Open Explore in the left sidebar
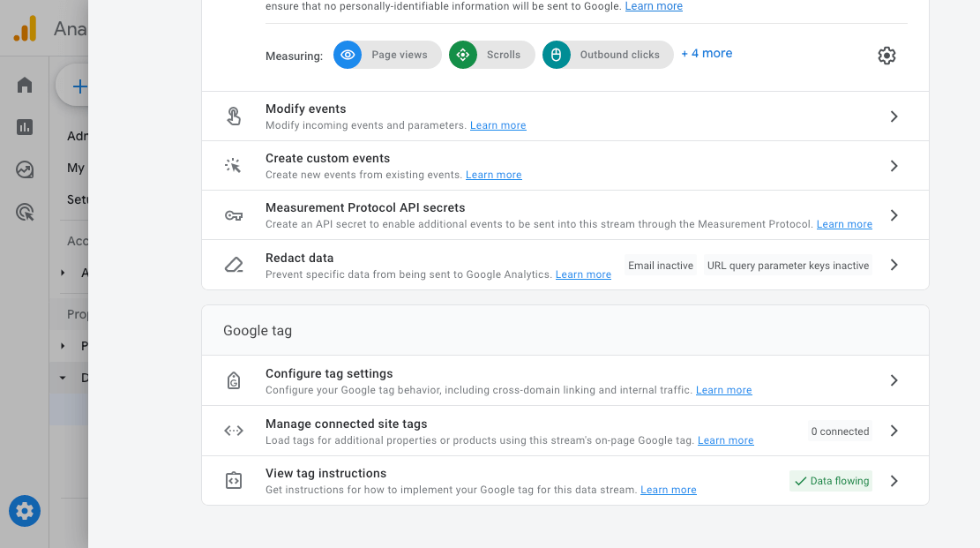Viewport: 980px width, 548px height. (25, 169)
